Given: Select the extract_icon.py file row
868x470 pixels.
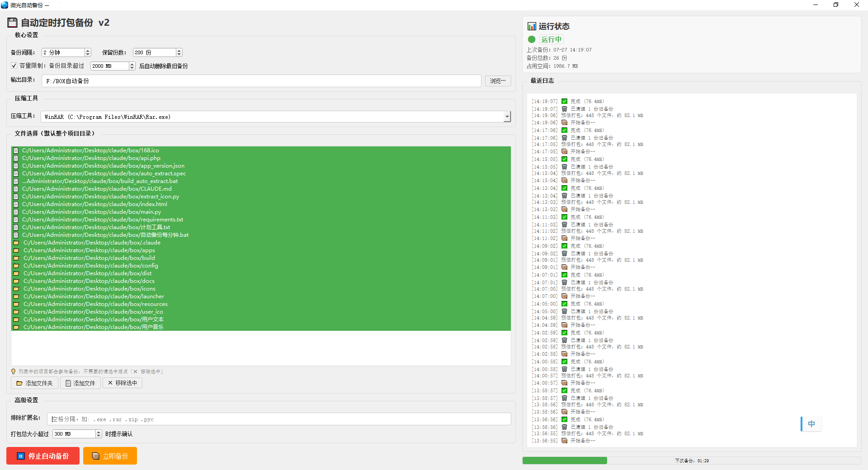Looking at the screenshot, I should [261, 197].
